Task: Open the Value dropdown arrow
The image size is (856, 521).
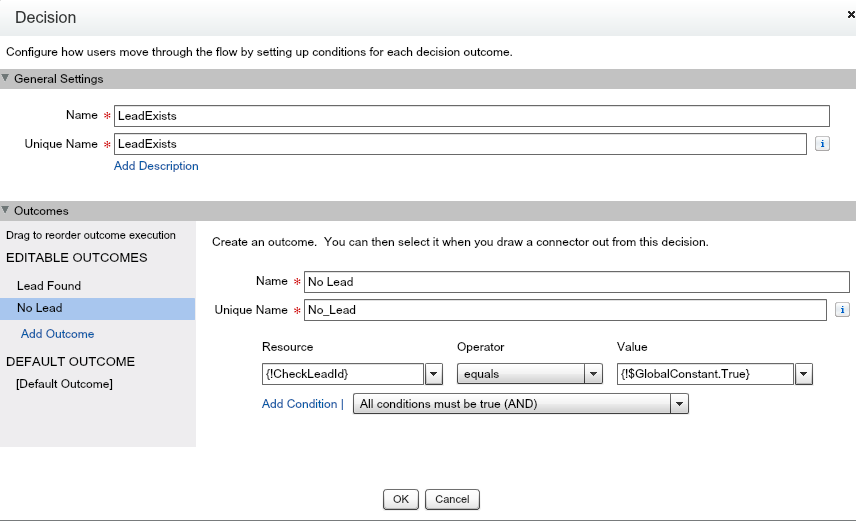Action: coord(804,374)
